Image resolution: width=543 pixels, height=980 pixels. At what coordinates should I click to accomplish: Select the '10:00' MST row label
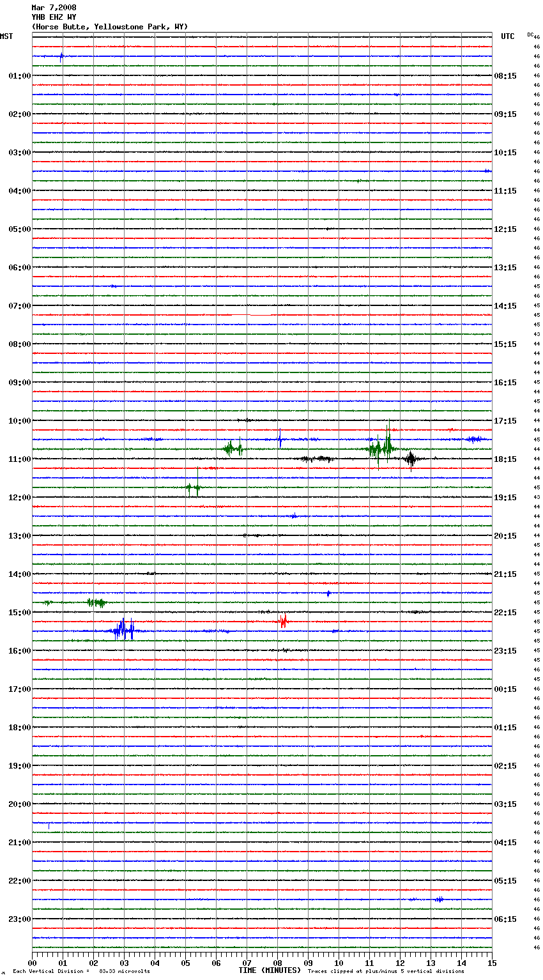pos(20,421)
